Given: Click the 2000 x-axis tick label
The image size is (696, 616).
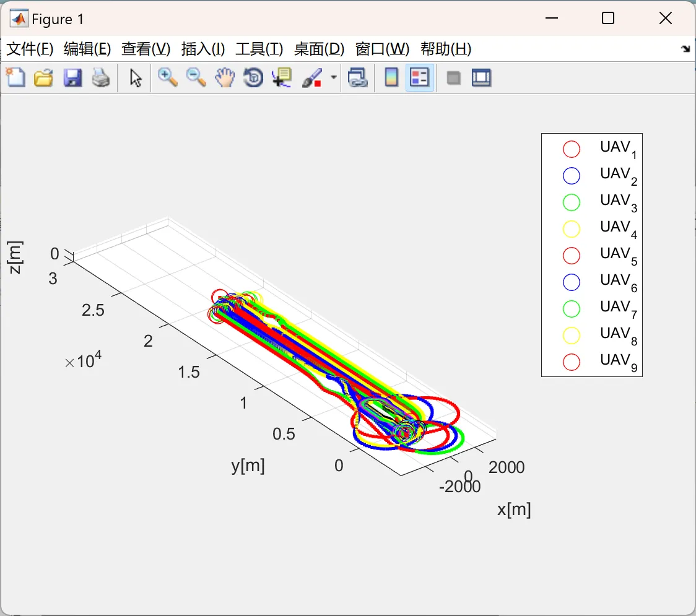Looking at the screenshot, I should pyautogui.click(x=507, y=467).
